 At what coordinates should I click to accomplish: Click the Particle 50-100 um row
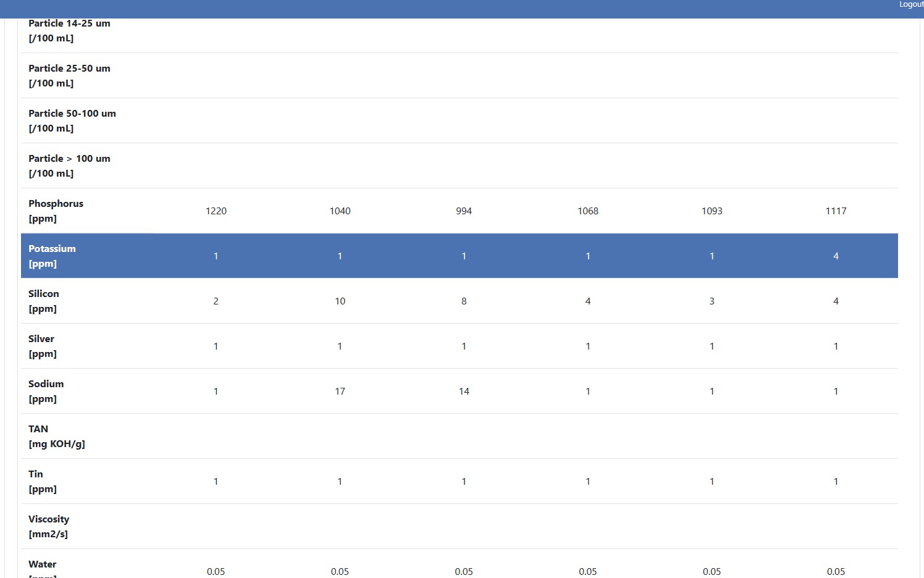tap(72, 120)
